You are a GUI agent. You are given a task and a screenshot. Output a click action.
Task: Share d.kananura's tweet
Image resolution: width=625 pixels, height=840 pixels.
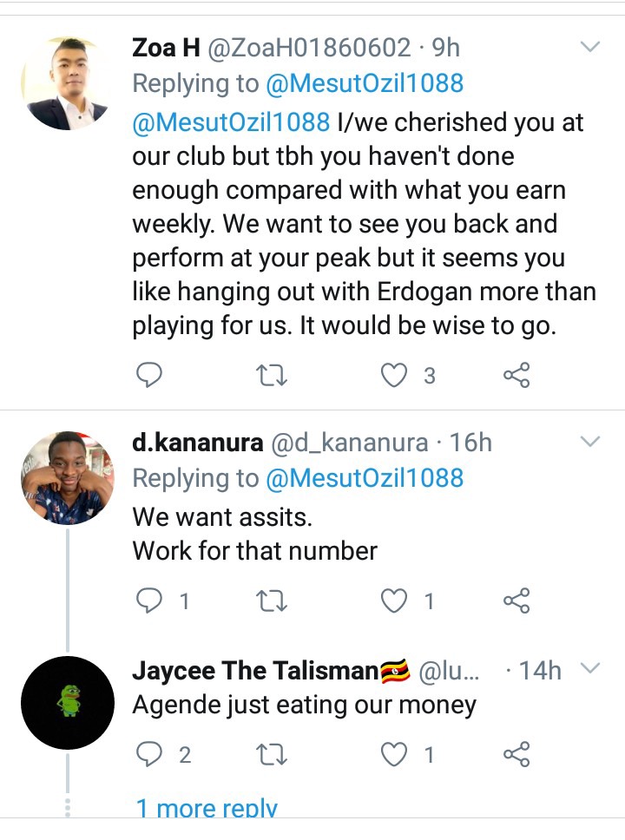click(x=516, y=600)
